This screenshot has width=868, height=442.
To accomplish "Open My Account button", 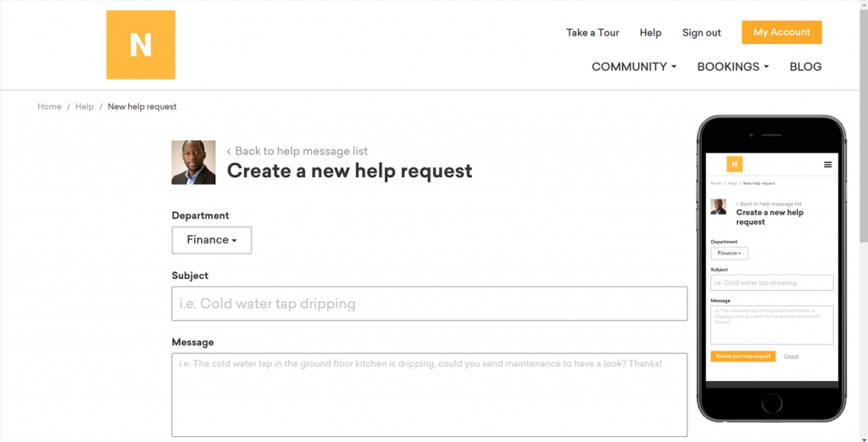I will tap(781, 32).
